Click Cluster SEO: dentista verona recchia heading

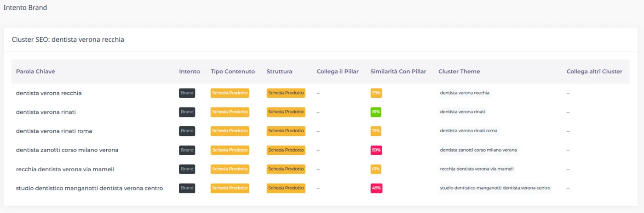[x=68, y=40]
